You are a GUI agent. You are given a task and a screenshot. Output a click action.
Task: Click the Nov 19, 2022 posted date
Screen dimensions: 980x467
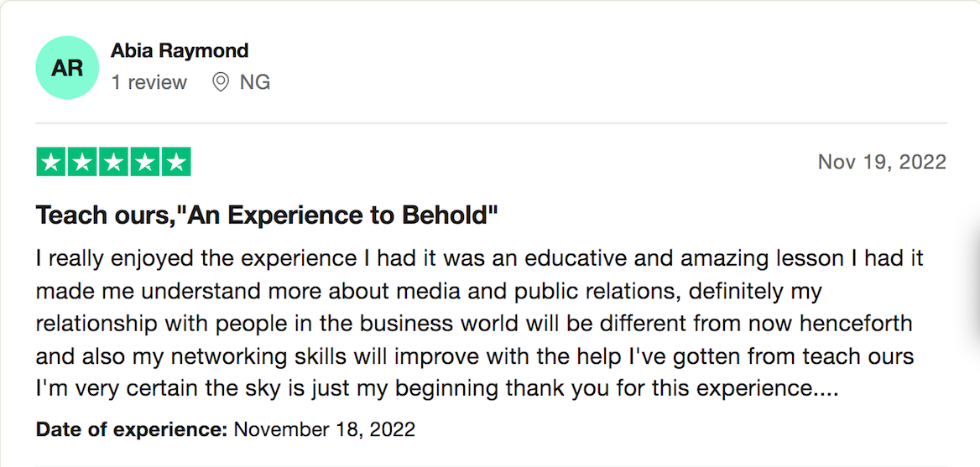pyautogui.click(x=882, y=163)
